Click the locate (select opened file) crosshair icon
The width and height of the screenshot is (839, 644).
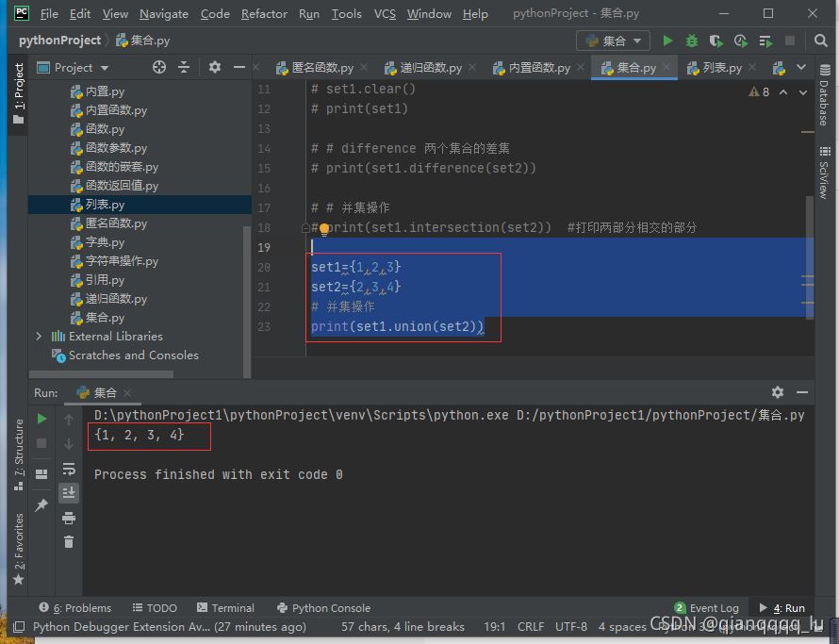click(159, 67)
